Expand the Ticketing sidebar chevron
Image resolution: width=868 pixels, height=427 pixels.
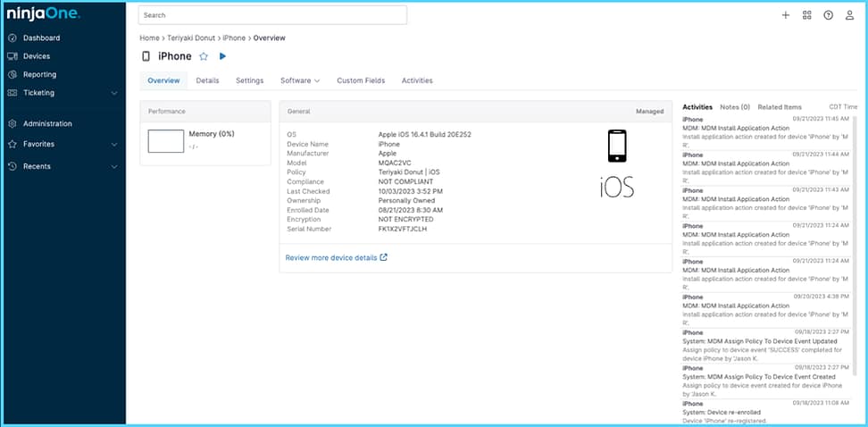click(x=113, y=93)
